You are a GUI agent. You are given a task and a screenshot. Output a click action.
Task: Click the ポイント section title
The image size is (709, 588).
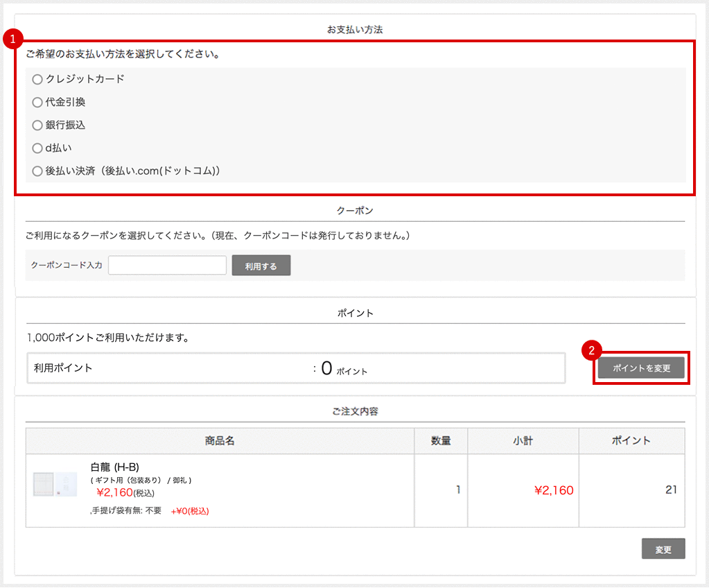354,312
